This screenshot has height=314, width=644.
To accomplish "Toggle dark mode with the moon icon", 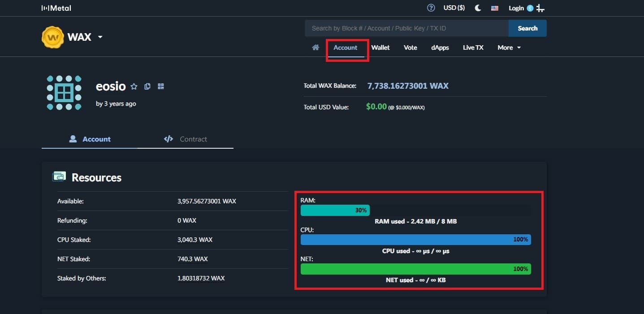I will point(478,8).
